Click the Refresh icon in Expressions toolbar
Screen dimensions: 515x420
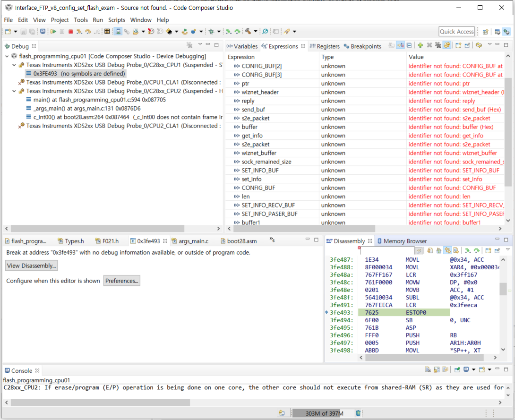479,45
